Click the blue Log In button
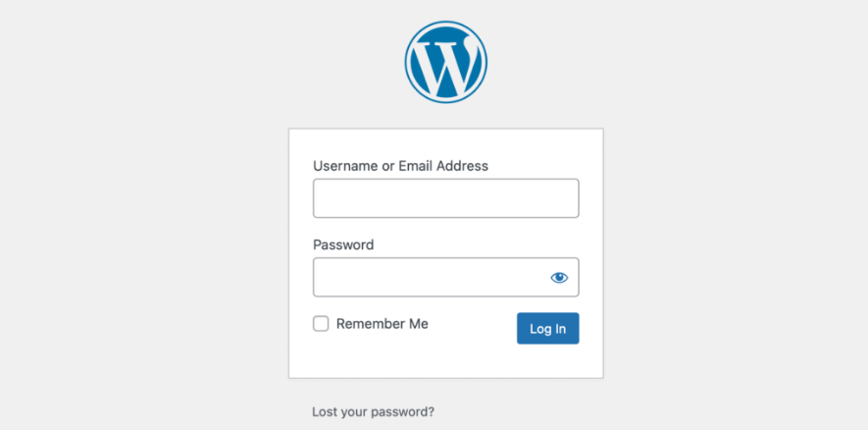The height and width of the screenshot is (430, 868). coord(547,329)
